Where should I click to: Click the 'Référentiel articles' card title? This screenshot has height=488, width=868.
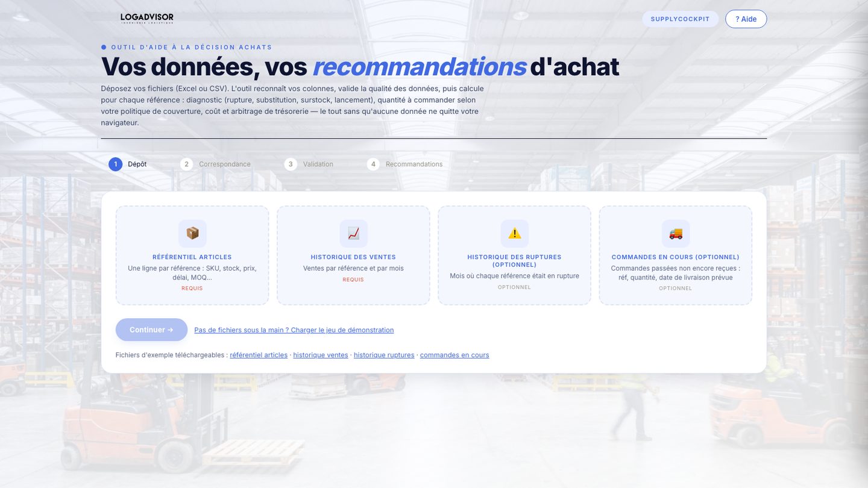pos(192,257)
